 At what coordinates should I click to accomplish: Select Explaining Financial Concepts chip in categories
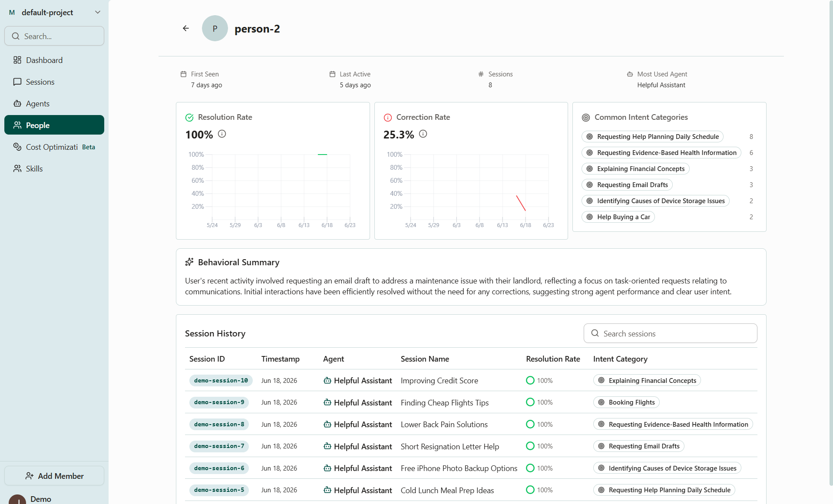pyautogui.click(x=635, y=168)
